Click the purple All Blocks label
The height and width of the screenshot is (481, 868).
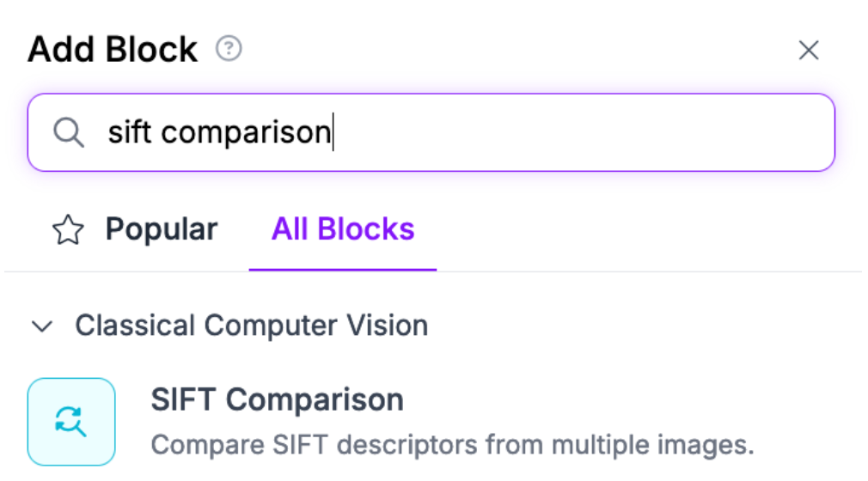pos(343,230)
